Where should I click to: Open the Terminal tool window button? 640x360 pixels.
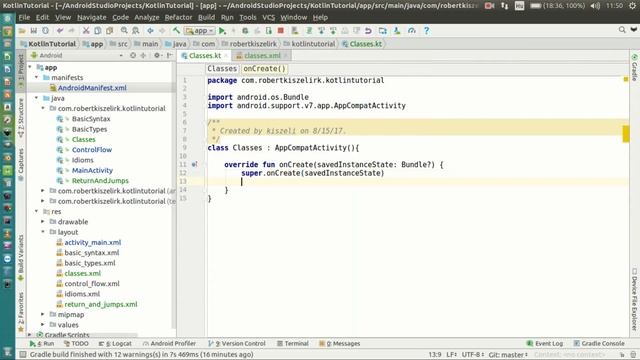point(293,344)
